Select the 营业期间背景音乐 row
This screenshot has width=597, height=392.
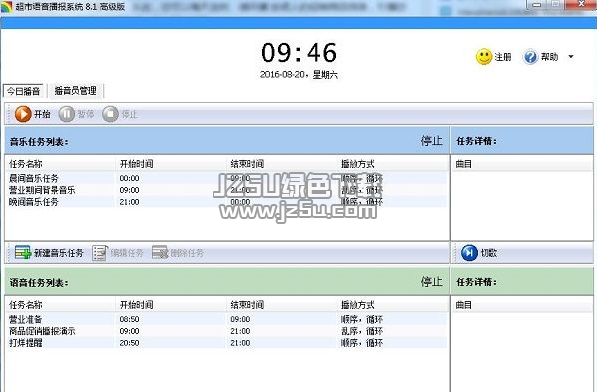(226, 190)
